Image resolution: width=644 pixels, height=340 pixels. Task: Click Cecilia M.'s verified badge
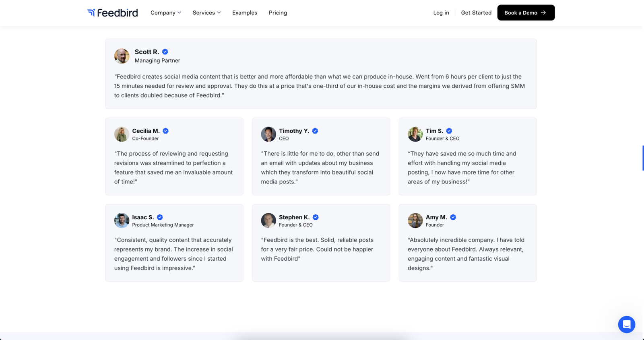pos(165,131)
